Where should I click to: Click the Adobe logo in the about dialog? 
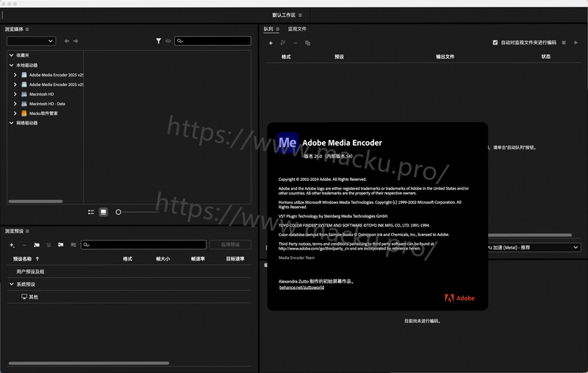coord(459,298)
